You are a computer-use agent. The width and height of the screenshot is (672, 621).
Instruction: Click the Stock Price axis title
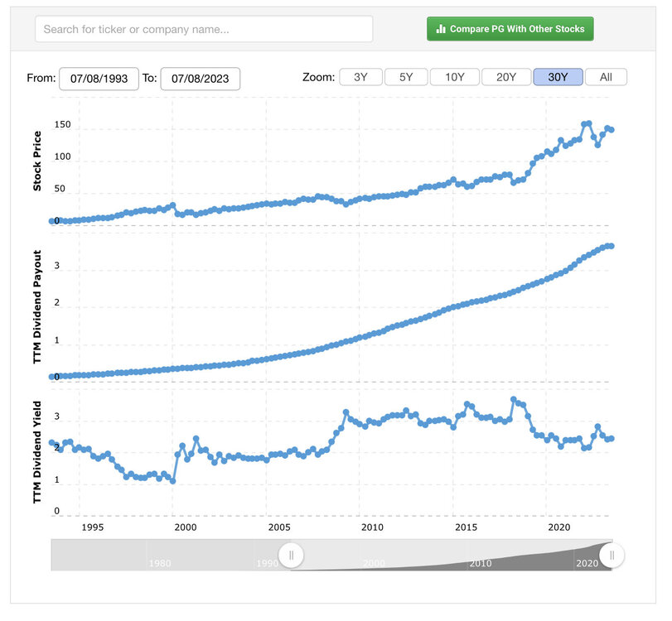click(37, 161)
